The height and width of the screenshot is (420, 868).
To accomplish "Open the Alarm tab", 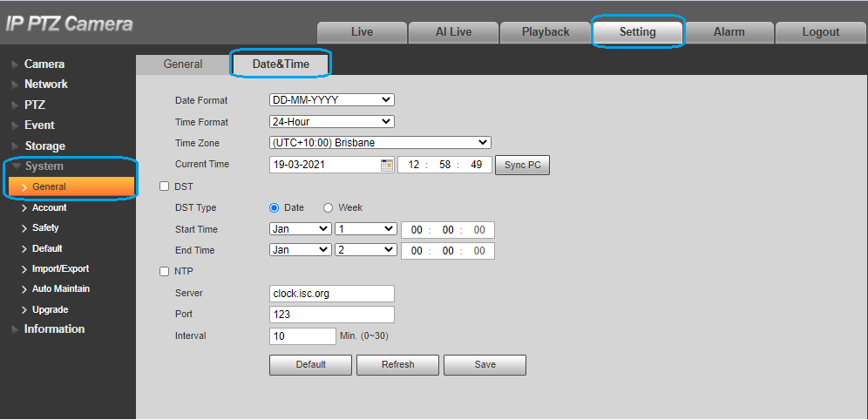I will click(729, 32).
